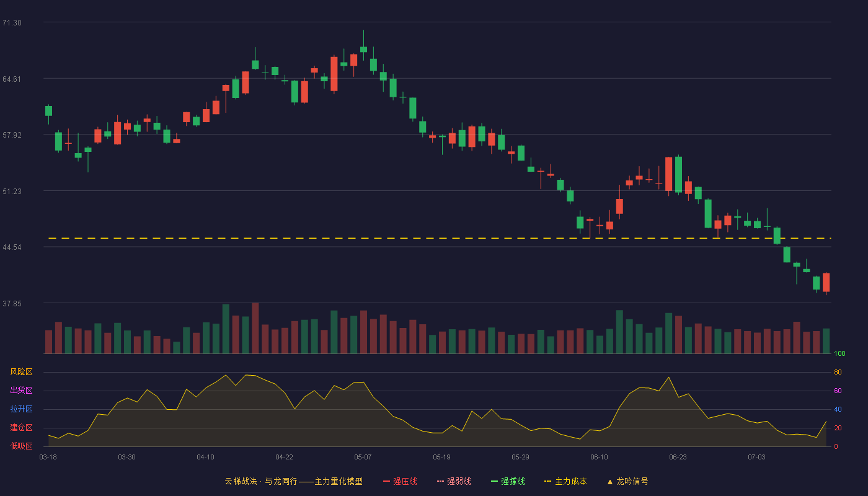868x496 pixels.
Task: Click the 龙吟信号 triangle legend icon
Action: point(609,481)
